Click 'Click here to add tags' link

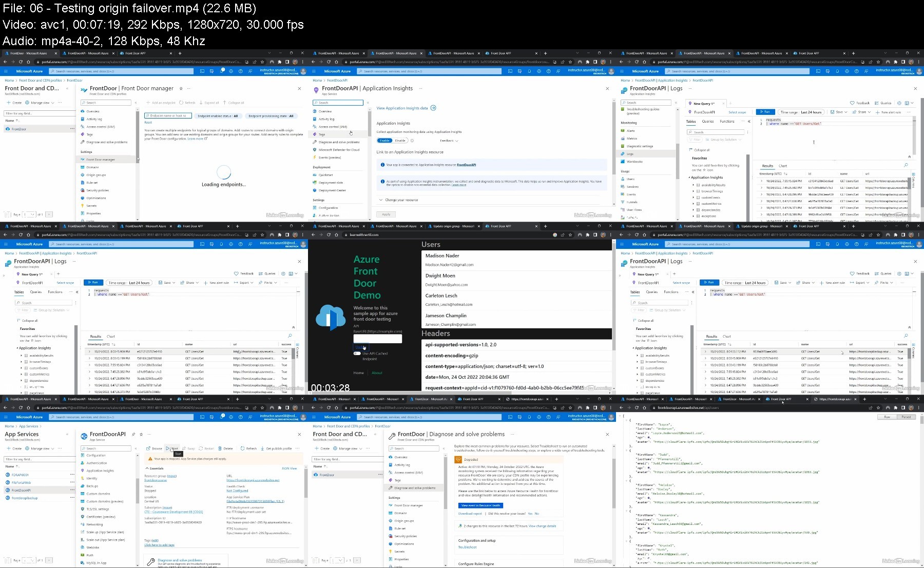(x=159, y=545)
